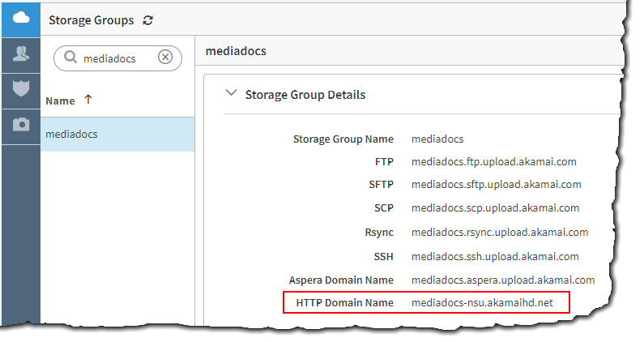The image size is (644, 342).
Task: Click the Aspera Domain Name value
Action: (502, 280)
